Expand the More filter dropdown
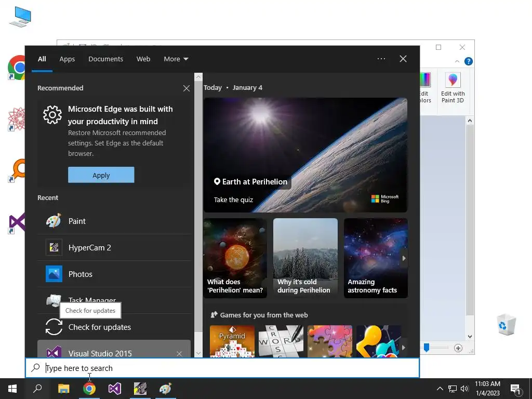This screenshot has width=532, height=399. pyautogui.click(x=176, y=59)
